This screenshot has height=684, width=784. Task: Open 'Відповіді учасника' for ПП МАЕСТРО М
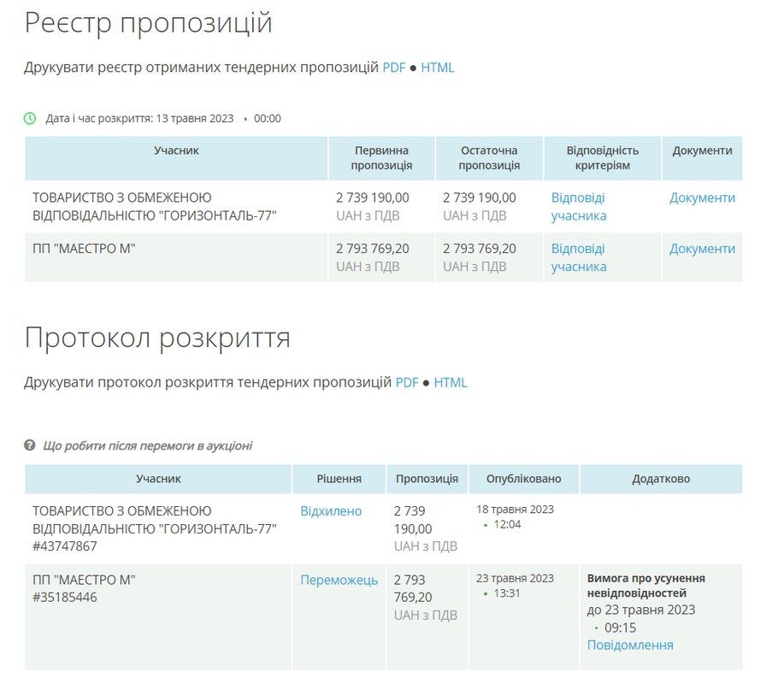click(x=580, y=256)
